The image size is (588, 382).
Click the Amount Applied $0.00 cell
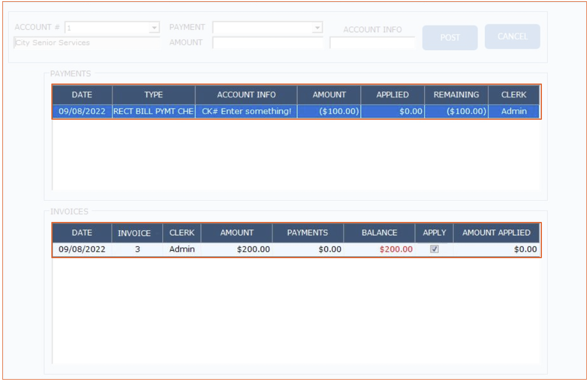tap(496, 249)
